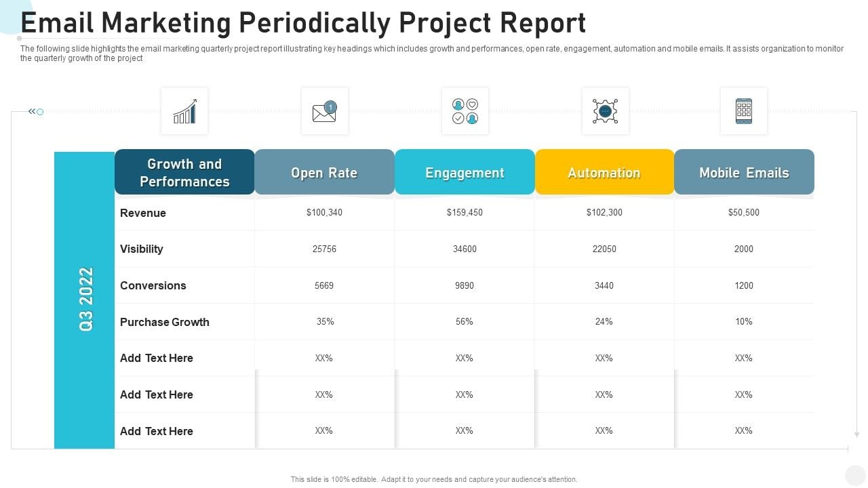Click the growth bar chart icon
This screenshot has width=868, height=488.
point(184,111)
